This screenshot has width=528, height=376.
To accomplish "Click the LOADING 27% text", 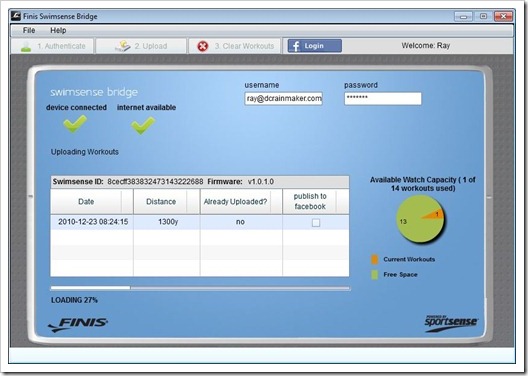I will pos(74,300).
